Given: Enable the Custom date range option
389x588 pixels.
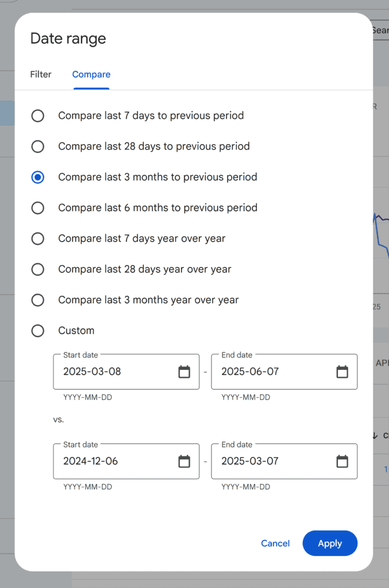Looking at the screenshot, I should coord(37,331).
